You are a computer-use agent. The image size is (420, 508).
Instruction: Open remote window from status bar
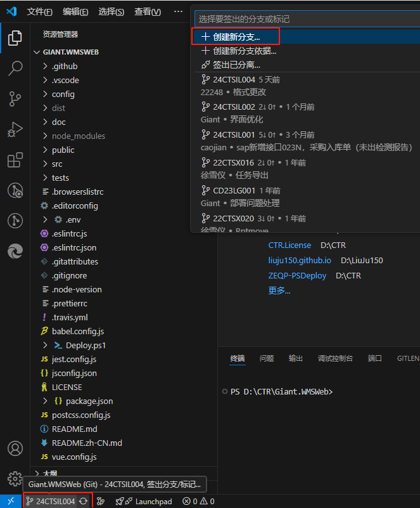10,501
